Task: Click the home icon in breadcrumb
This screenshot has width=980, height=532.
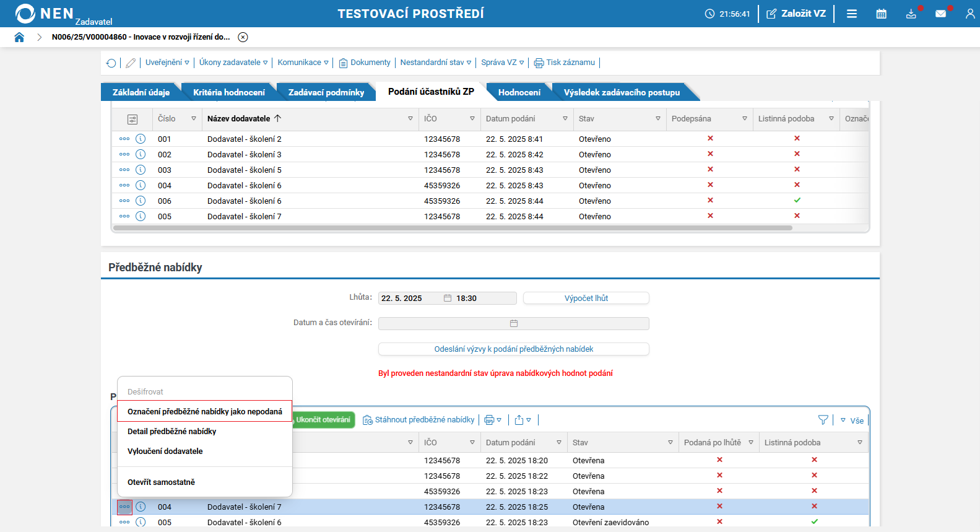Action: tap(19, 37)
